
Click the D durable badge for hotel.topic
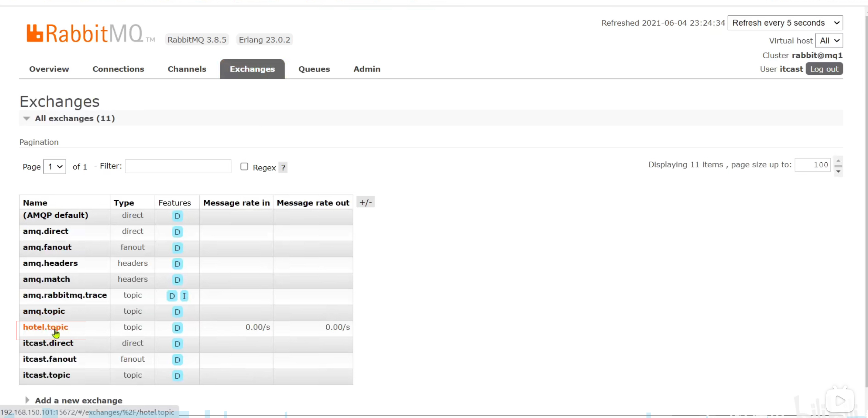tap(177, 328)
